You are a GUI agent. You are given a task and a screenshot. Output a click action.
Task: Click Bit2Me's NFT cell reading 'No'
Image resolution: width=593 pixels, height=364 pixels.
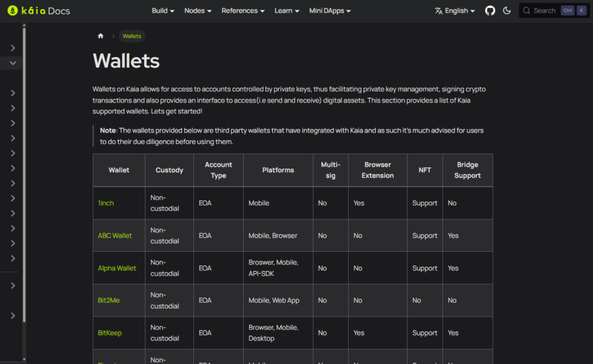(x=424, y=300)
